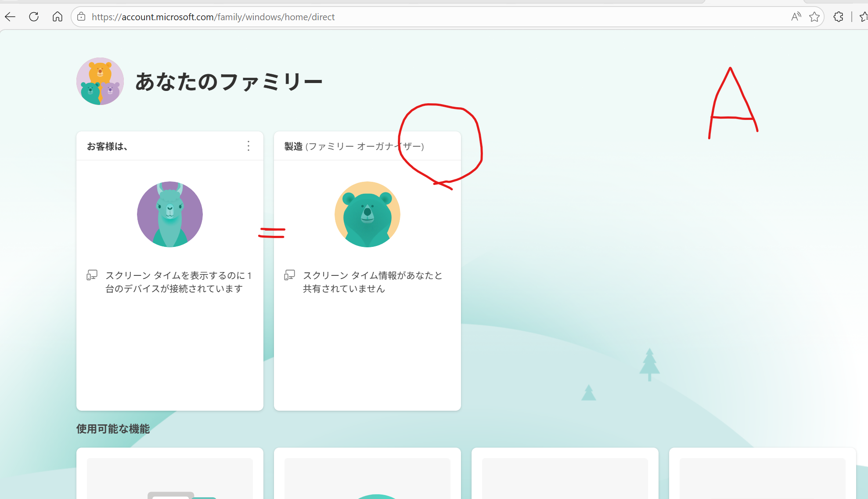Go back using browser back arrow
Viewport: 868px width, 499px height.
(x=10, y=17)
